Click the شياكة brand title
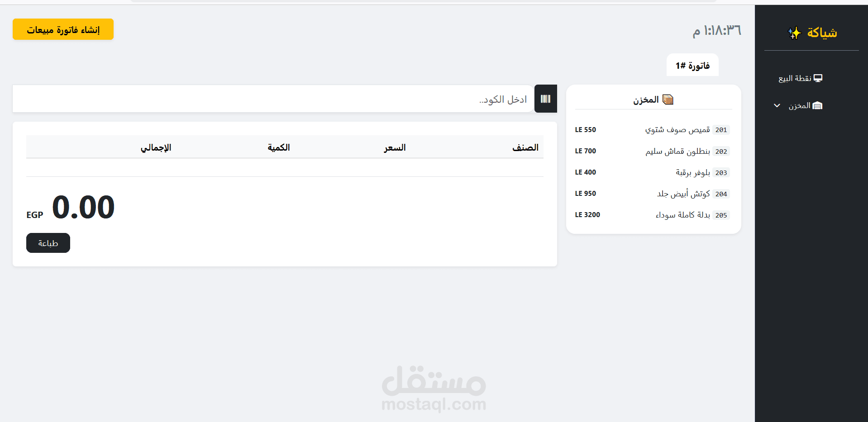868x422 pixels. point(822,33)
